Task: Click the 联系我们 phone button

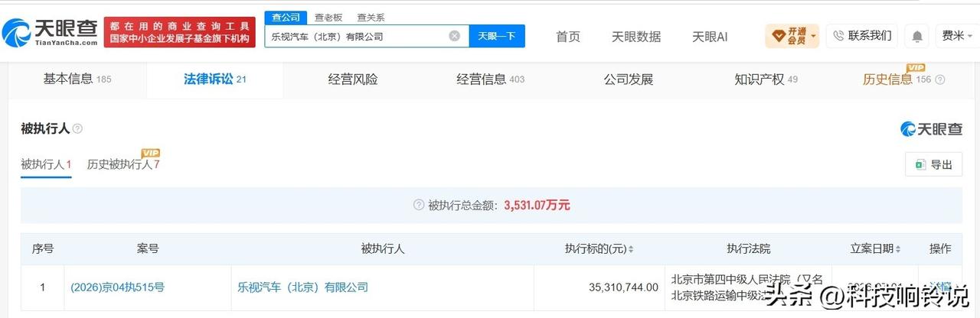Action: pos(861,36)
